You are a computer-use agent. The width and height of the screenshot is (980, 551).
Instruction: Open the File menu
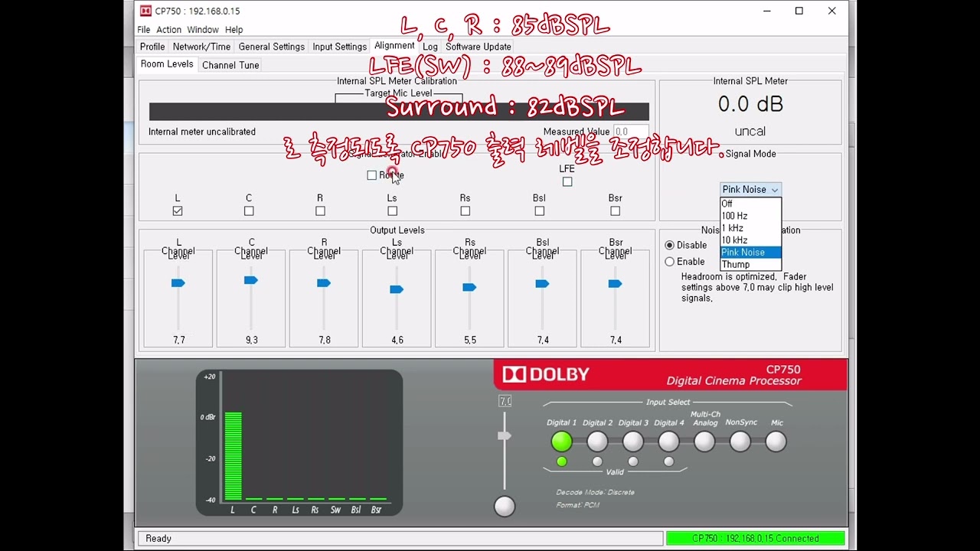pos(144,30)
